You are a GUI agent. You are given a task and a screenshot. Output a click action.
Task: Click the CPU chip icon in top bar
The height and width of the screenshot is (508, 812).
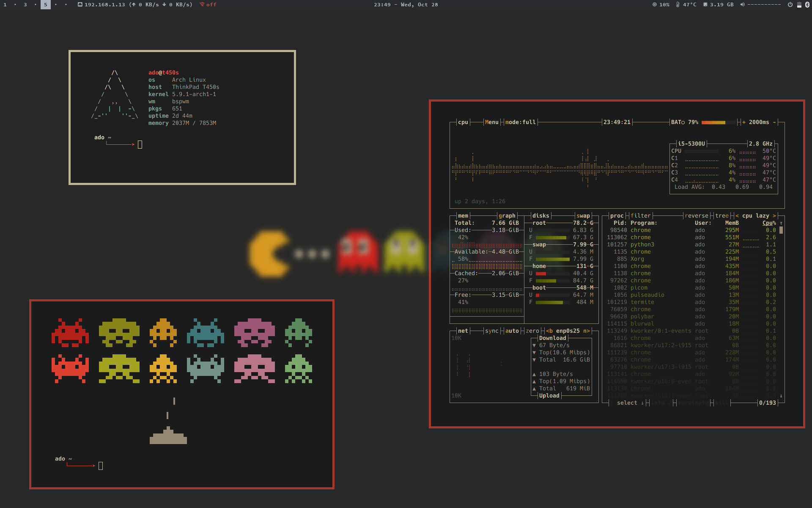654,5
